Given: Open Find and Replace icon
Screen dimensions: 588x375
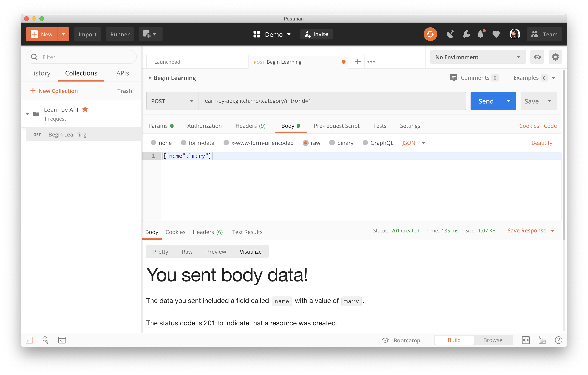Looking at the screenshot, I should (x=45, y=340).
